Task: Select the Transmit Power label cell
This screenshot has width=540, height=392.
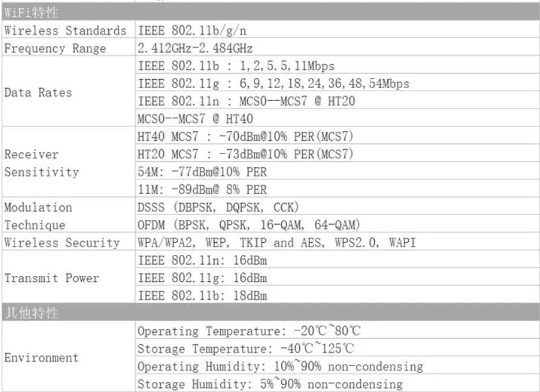Action: click(51, 278)
